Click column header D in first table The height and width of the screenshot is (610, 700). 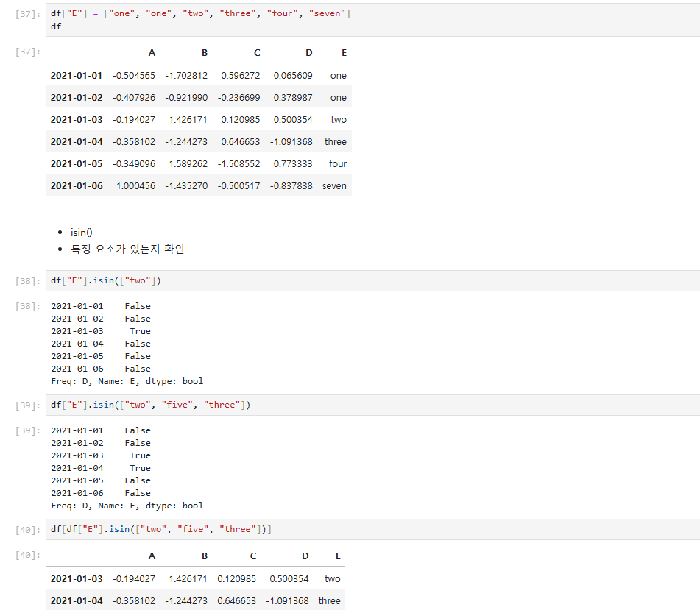(x=309, y=53)
